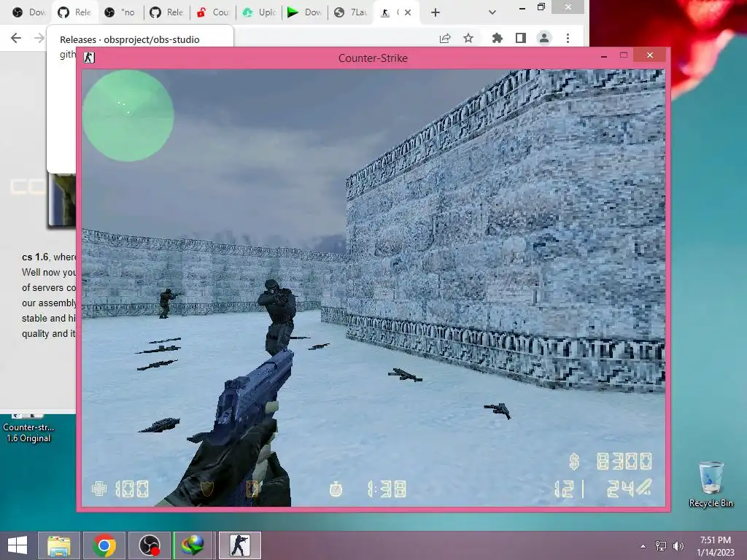The width and height of the screenshot is (747, 560).
Task: Open the volume speaker tray icon
Action: 678,546
